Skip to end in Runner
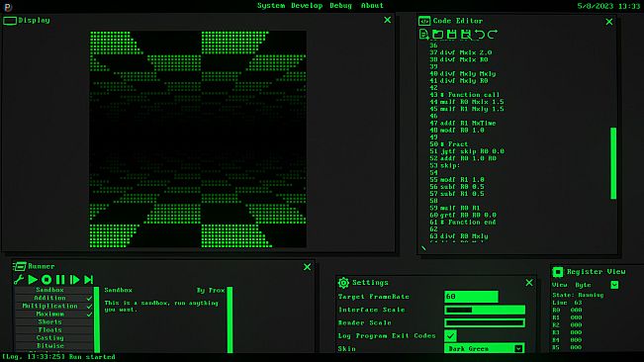644x362 pixels. click(88, 280)
